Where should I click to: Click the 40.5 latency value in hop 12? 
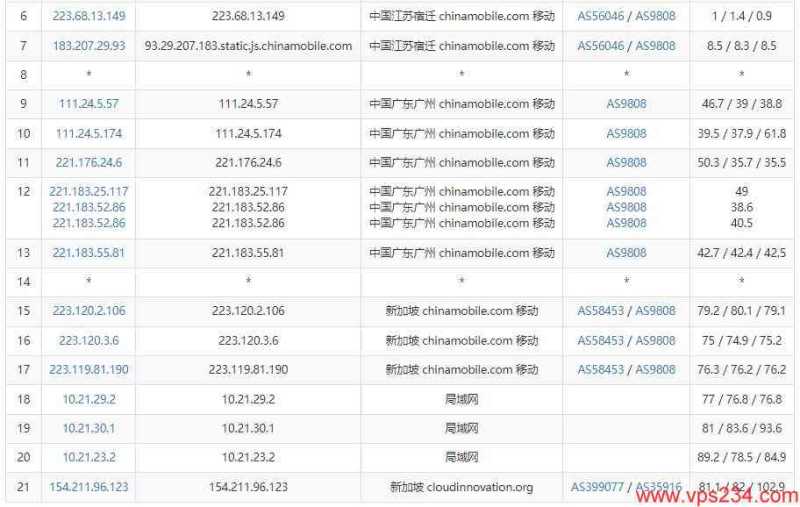tap(741, 223)
